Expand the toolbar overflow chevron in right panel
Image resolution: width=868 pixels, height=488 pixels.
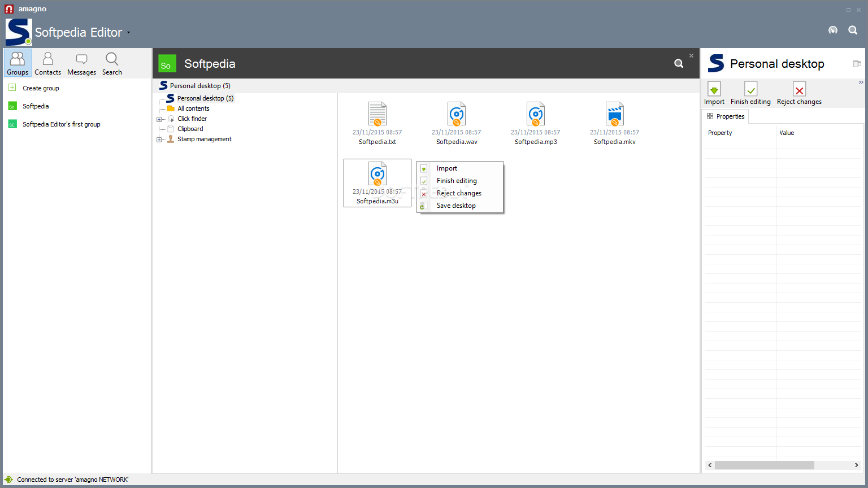pyautogui.click(x=861, y=82)
